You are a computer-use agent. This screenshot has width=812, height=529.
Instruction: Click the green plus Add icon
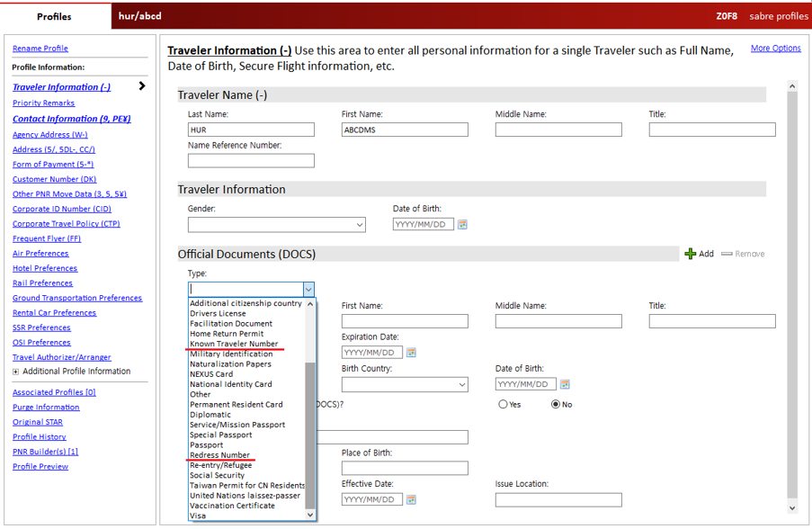691,254
